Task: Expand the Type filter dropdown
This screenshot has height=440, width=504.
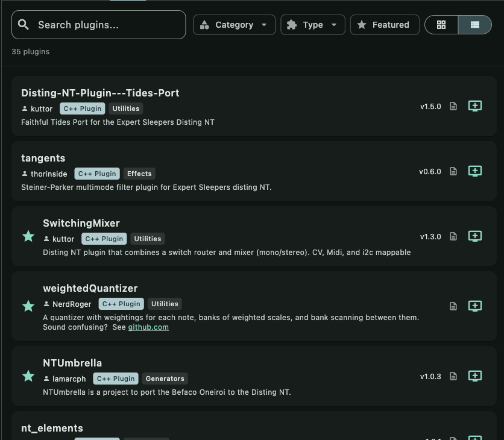Action: [312, 25]
